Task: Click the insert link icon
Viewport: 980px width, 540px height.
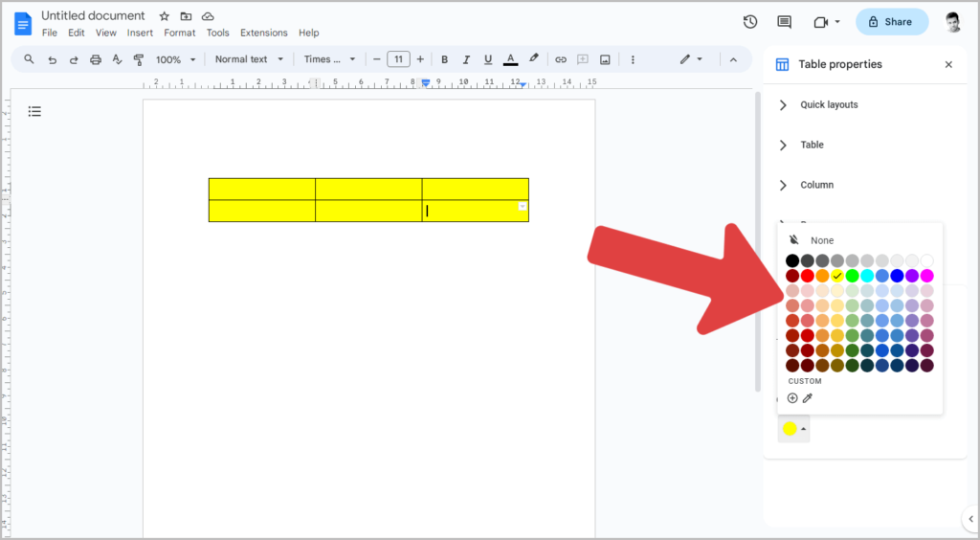Action: (561, 59)
